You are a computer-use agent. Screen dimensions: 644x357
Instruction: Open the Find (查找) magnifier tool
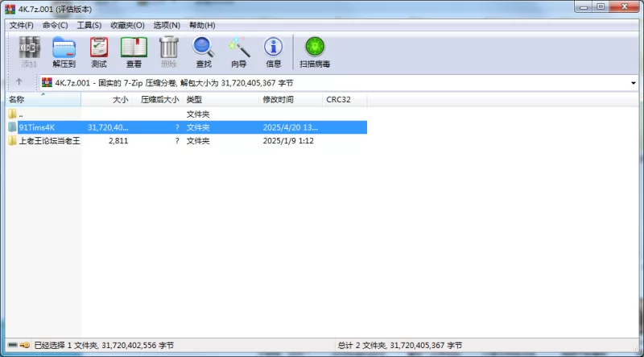coord(204,52)
